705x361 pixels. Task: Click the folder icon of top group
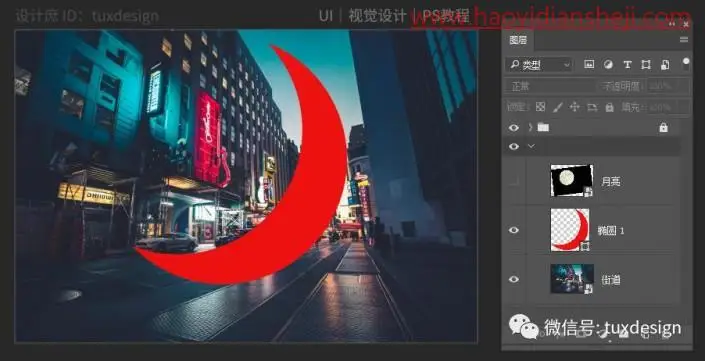(543, 128)
